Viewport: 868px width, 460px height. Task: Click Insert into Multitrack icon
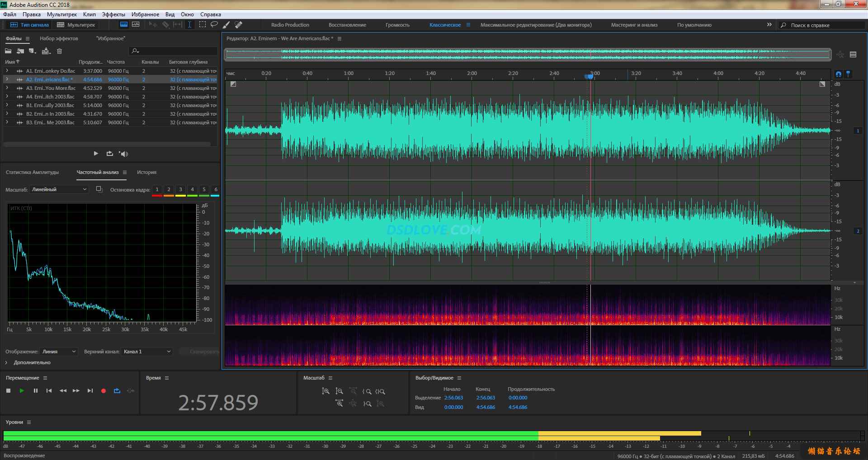point(46,51)
